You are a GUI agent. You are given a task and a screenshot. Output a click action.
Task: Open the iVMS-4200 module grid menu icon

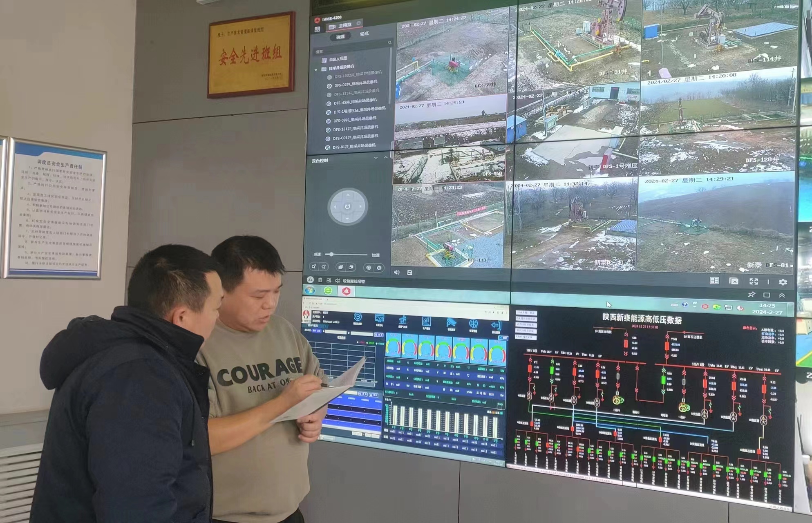[317, 29]
